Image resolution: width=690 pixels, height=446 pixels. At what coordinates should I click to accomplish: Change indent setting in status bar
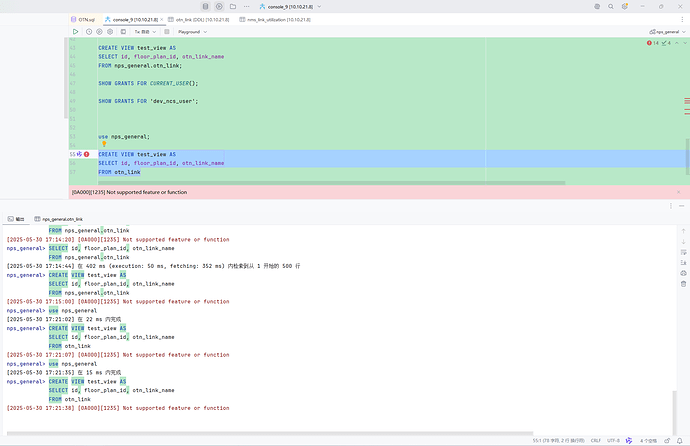coord(648,440)
